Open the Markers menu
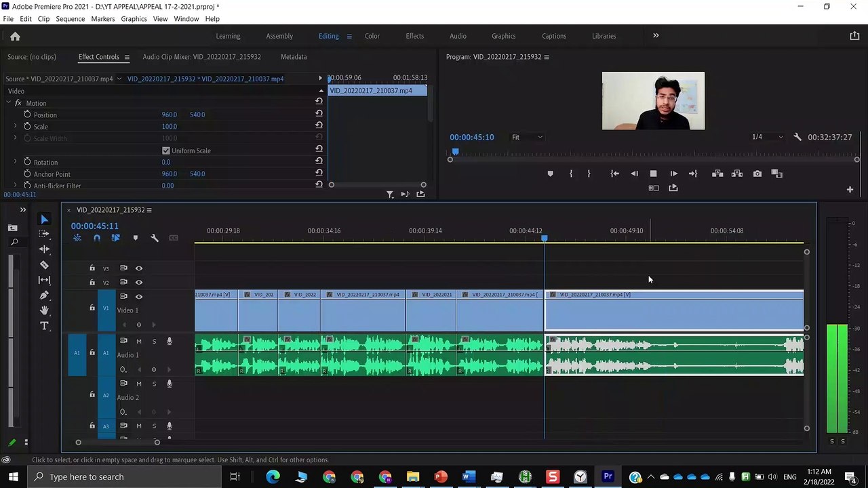The image size is (868, 488). [x=103, y=19]
